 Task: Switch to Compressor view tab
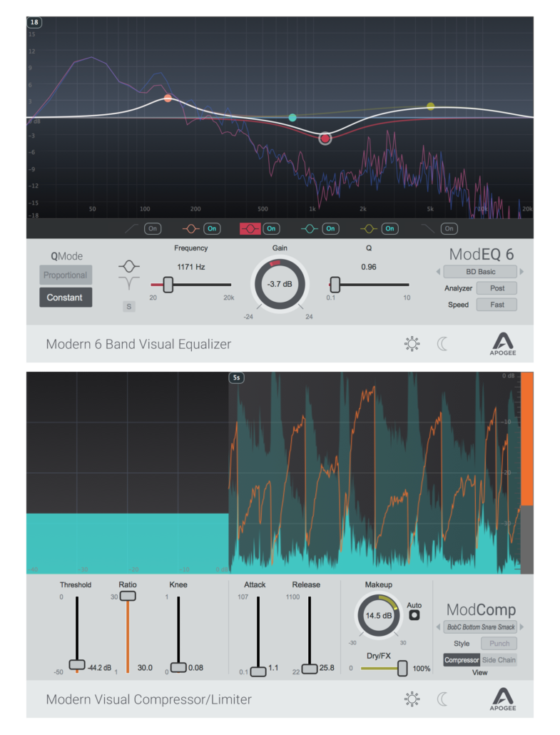point(462,660)
